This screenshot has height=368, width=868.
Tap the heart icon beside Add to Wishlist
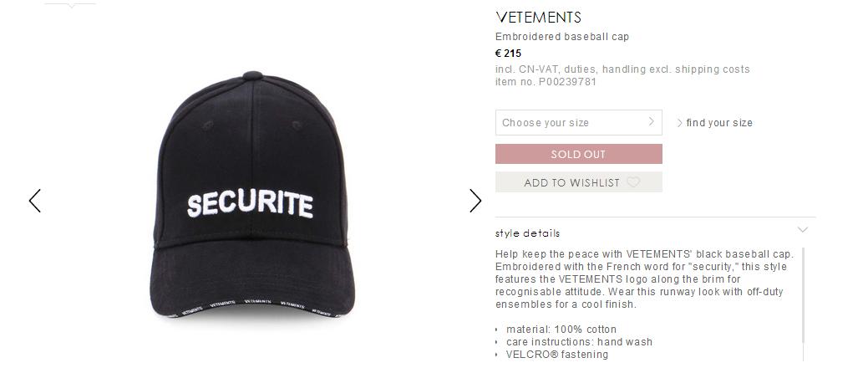633,182
